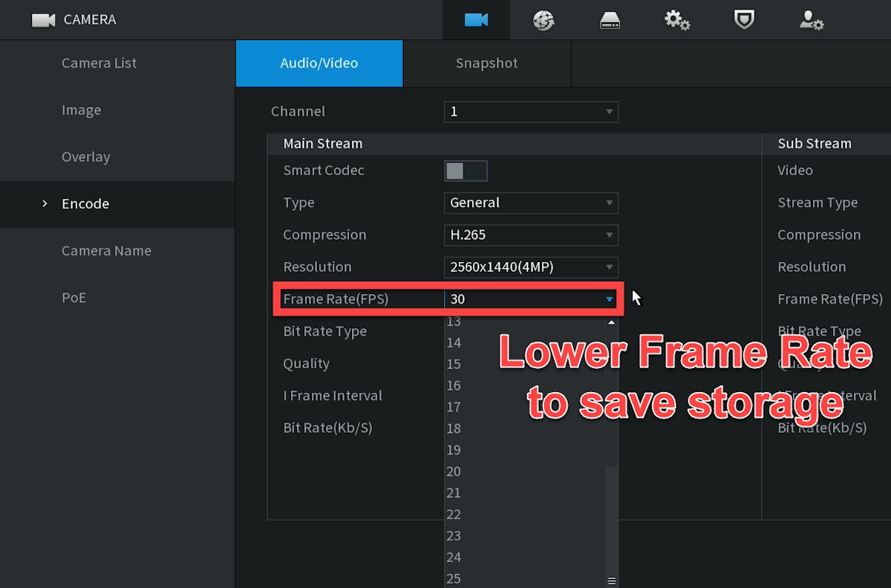Switch to the Snapshot tab
The width and height of the screenshot is (891, 588).
[x=486, y=63]
